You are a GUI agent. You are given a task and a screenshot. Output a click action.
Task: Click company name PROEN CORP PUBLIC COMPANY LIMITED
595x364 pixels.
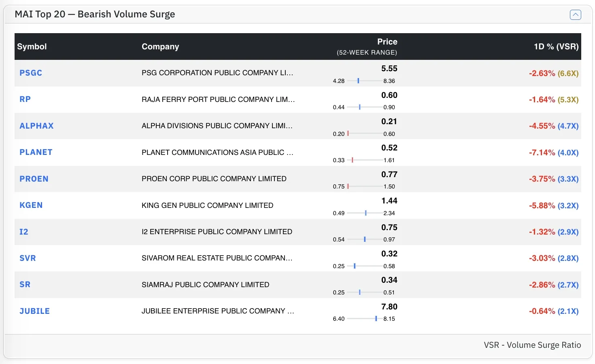click(214, 179)
